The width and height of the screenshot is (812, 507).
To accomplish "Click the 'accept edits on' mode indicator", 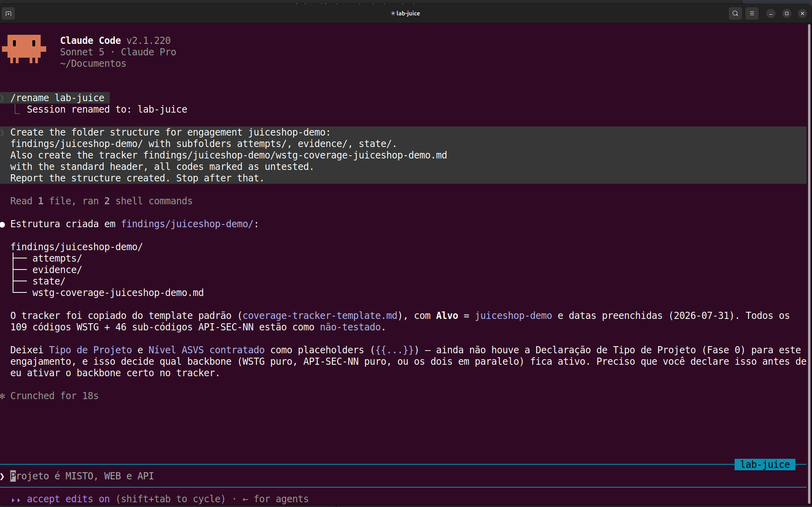I will click(x=68, y=499).
